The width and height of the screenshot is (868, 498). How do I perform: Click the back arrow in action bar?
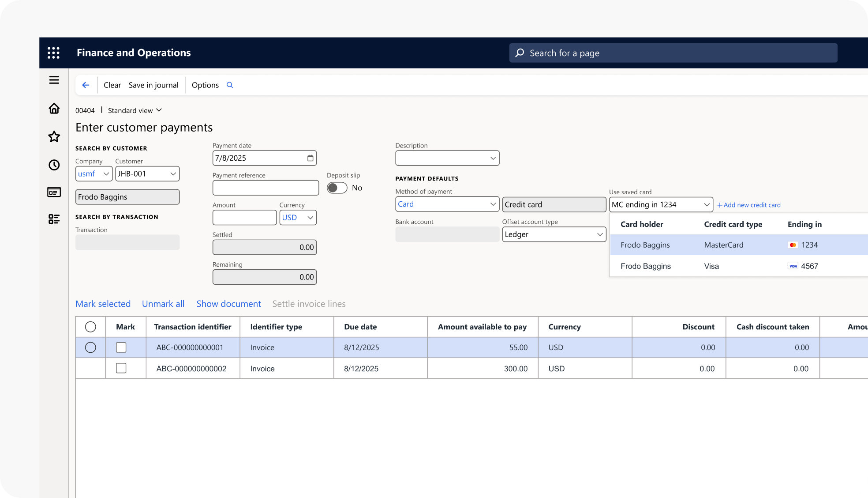pos(86,85)
